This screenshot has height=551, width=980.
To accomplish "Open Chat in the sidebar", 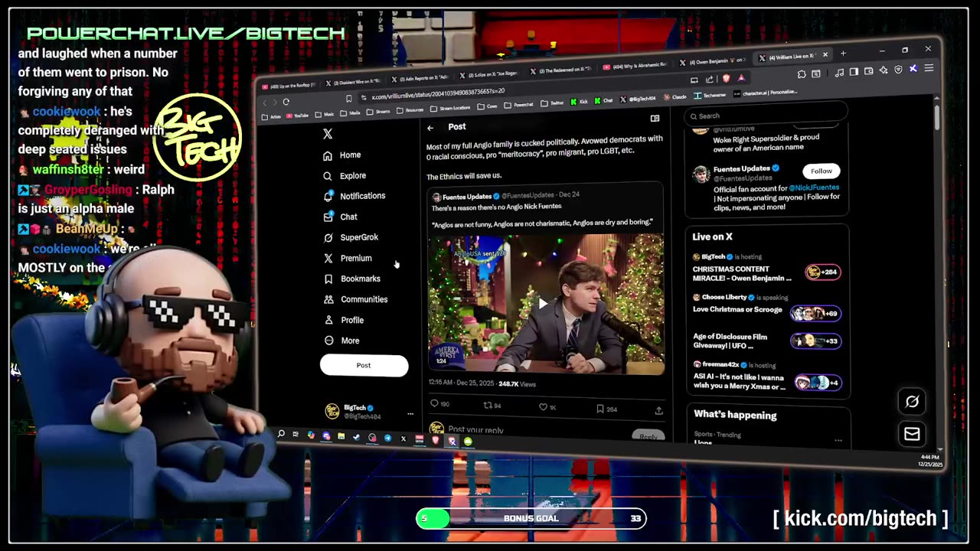I will [x=340, y=217].
